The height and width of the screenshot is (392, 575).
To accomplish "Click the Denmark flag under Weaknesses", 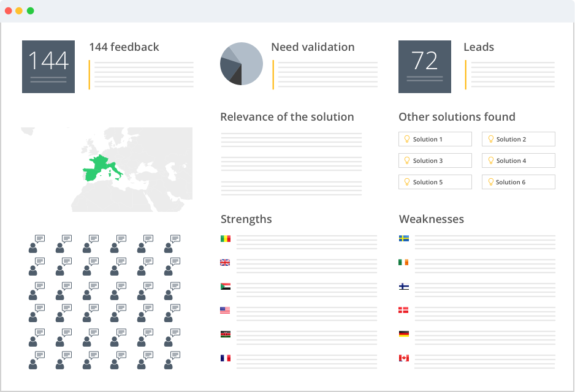I will [x=404, y=311].
